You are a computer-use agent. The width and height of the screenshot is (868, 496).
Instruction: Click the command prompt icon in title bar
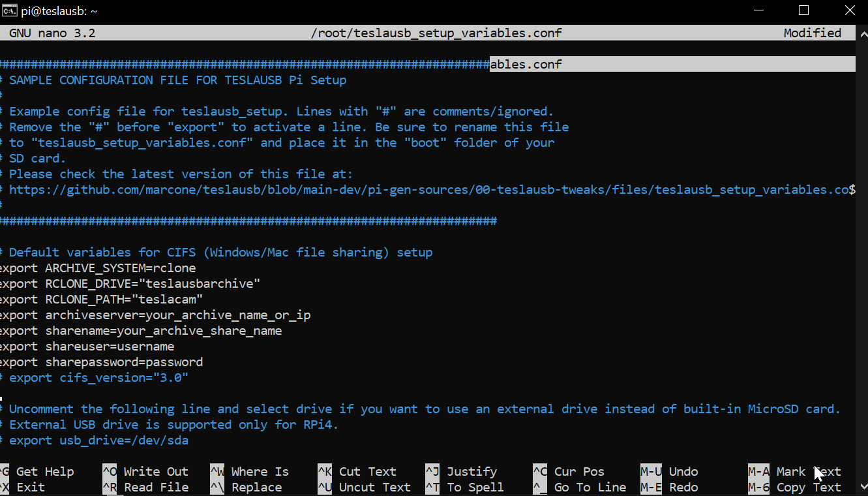point(9,11)
